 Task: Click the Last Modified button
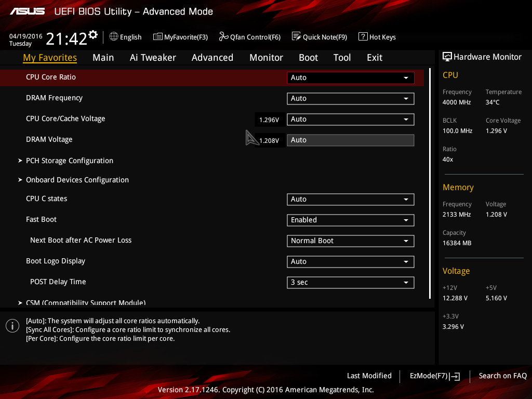369,376
